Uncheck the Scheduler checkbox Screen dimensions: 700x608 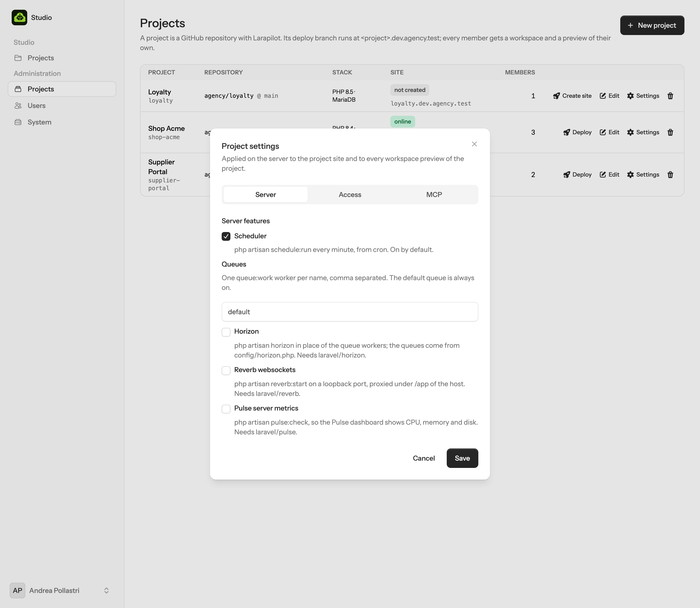(226, 236)
